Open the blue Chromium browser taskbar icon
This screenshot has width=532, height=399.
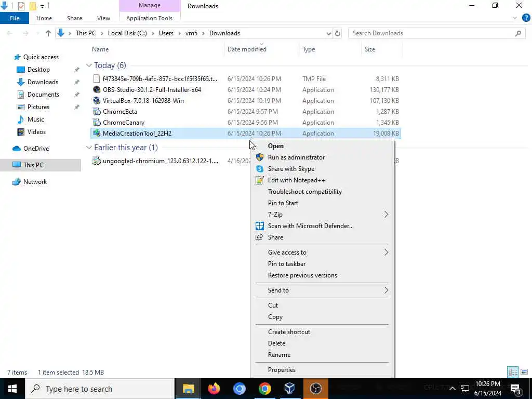239,389
